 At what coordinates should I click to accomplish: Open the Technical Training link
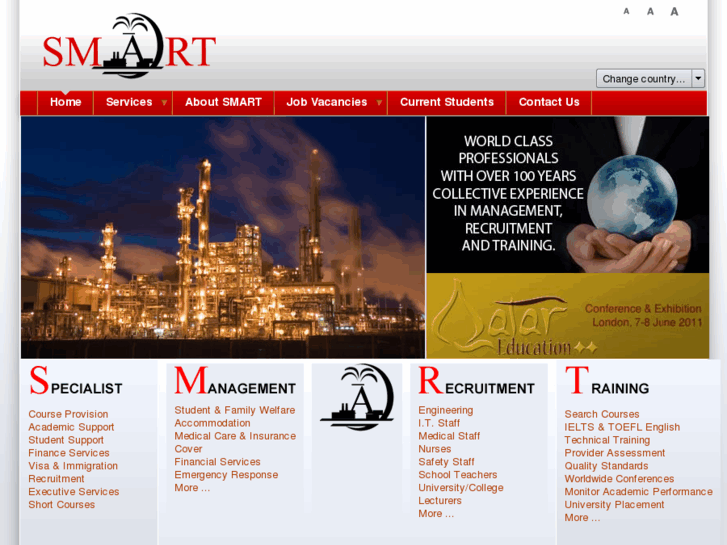point(607,440)
